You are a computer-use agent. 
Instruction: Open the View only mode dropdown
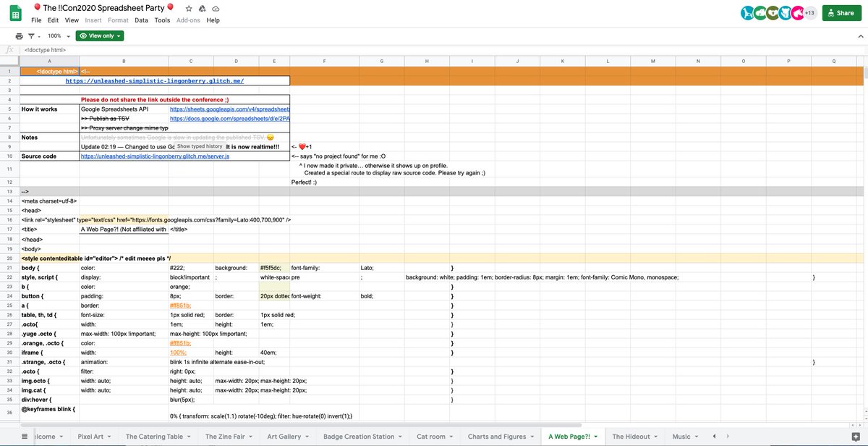tap(99, 35)
